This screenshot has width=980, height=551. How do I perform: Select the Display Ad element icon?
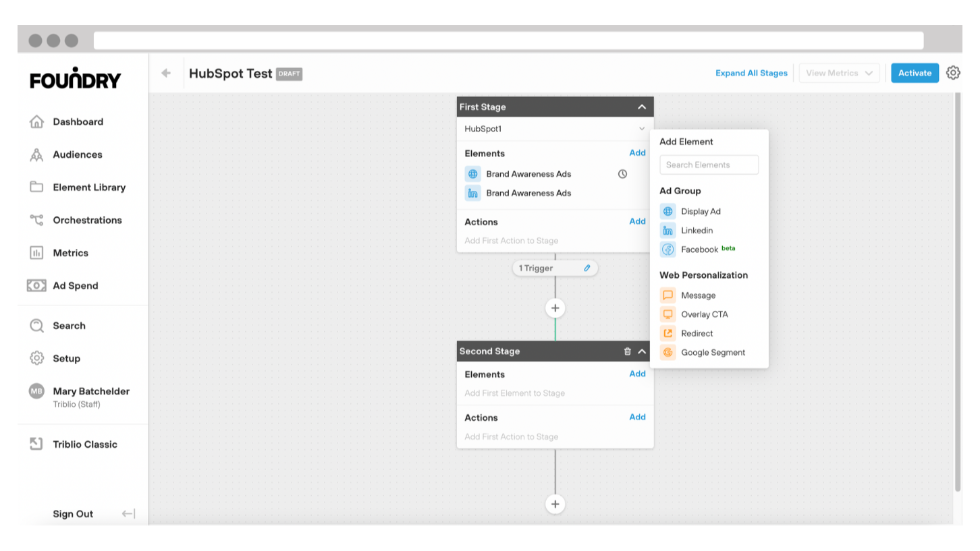pyautogui.click(x=668, y=210)
